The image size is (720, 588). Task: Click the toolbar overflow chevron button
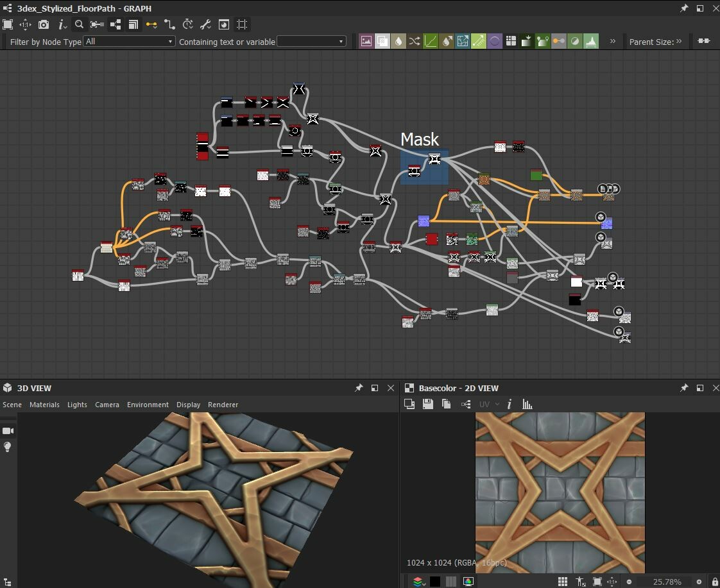point(613,40)
